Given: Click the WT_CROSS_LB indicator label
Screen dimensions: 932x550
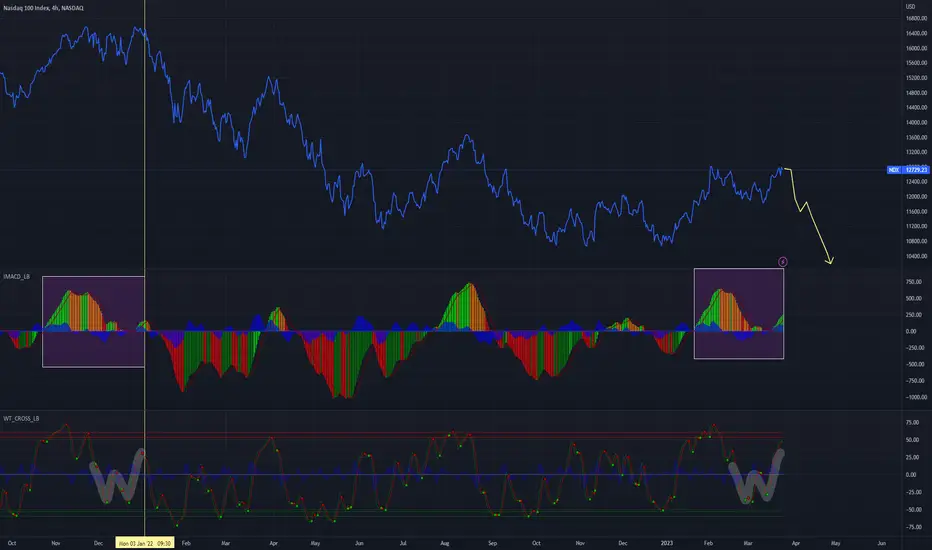Looking at the screenshot, I should point(21,419).
